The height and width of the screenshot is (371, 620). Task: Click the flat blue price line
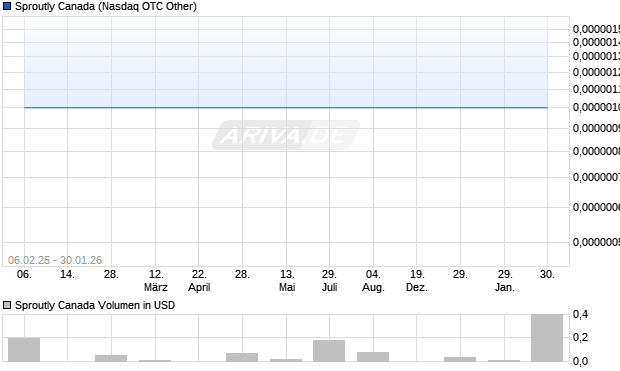tap(286, 107)
